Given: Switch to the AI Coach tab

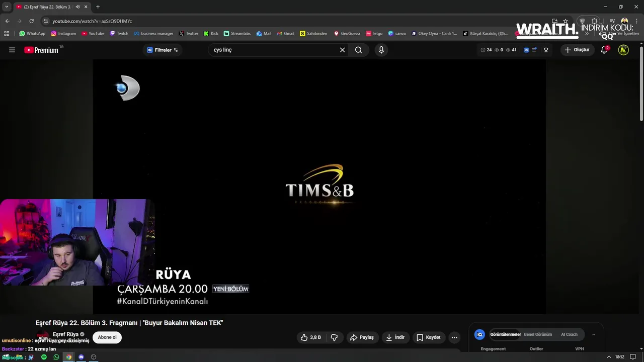Looking at the screenshot, I should tap(569, 334).
